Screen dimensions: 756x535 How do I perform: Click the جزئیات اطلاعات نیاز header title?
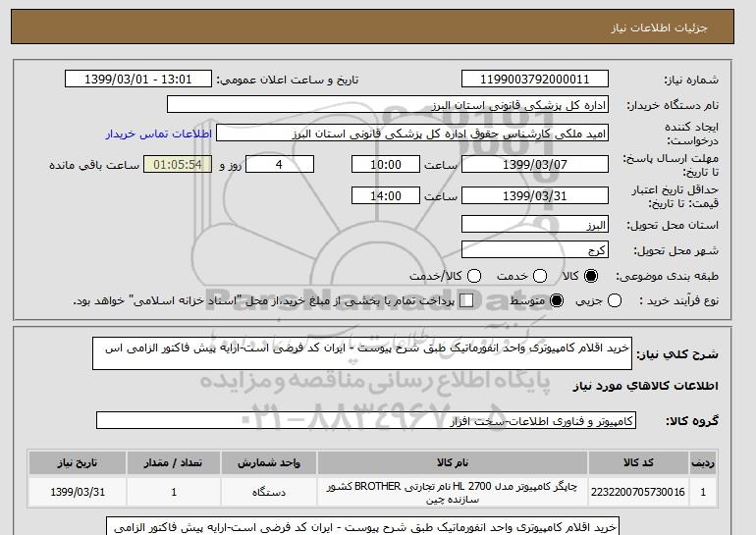coord(659,27)
